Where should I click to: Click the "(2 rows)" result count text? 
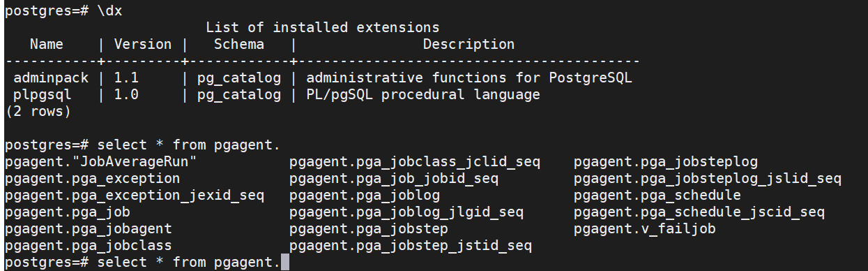point(38,111)
